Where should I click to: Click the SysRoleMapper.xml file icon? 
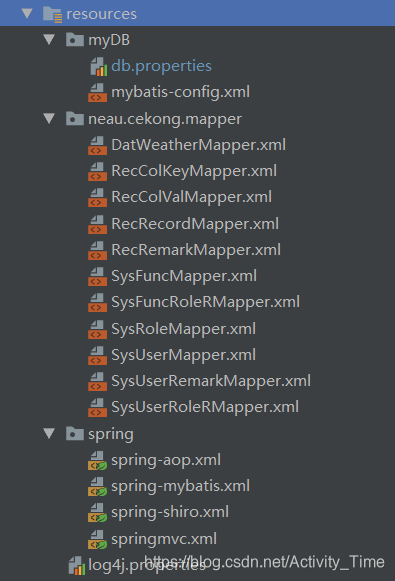tap(97, 329)
